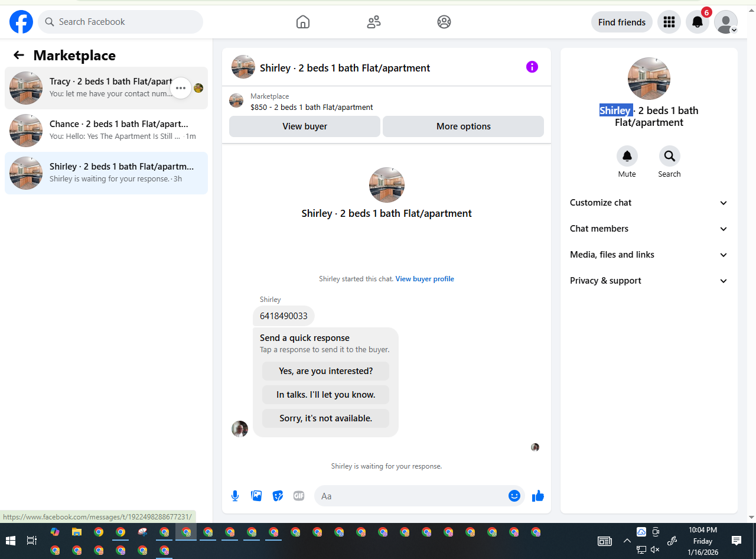The height and width of the screenshot is (559, 756).
Task: Send quick reply "Sorry, it's not available."
Action: click(326, 418)
